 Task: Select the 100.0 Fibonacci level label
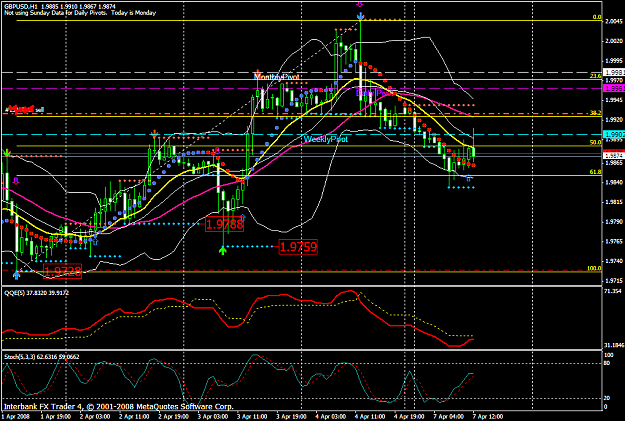point(594,268)
